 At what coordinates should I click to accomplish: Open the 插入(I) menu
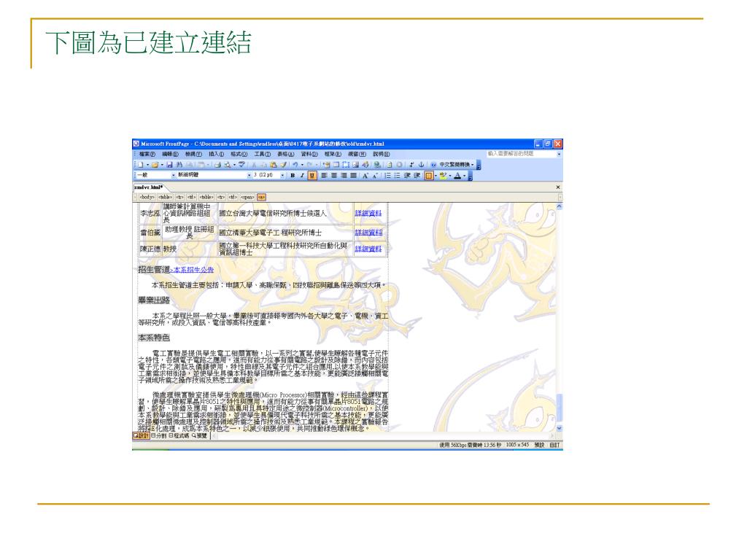coord(216,154)
